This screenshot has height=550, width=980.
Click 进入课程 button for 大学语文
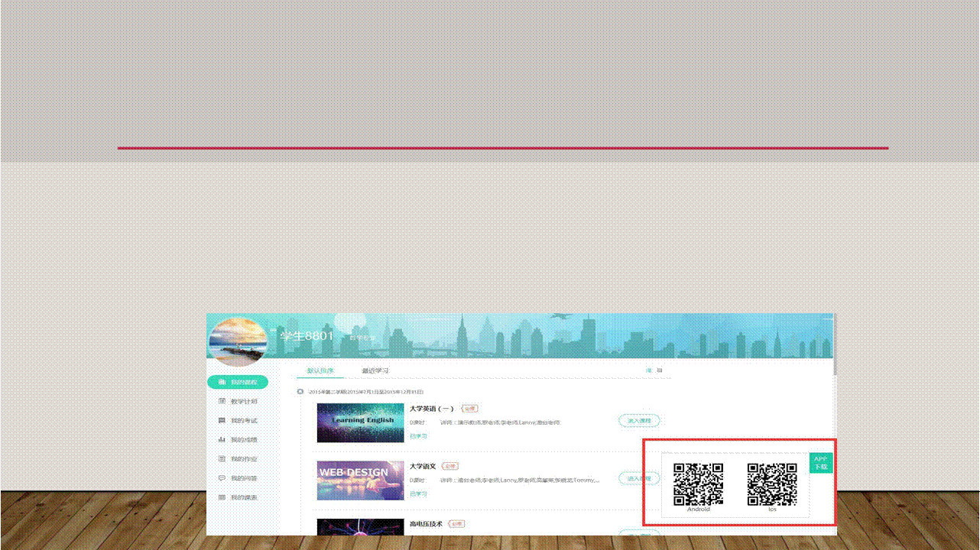[x=638, y=478]
